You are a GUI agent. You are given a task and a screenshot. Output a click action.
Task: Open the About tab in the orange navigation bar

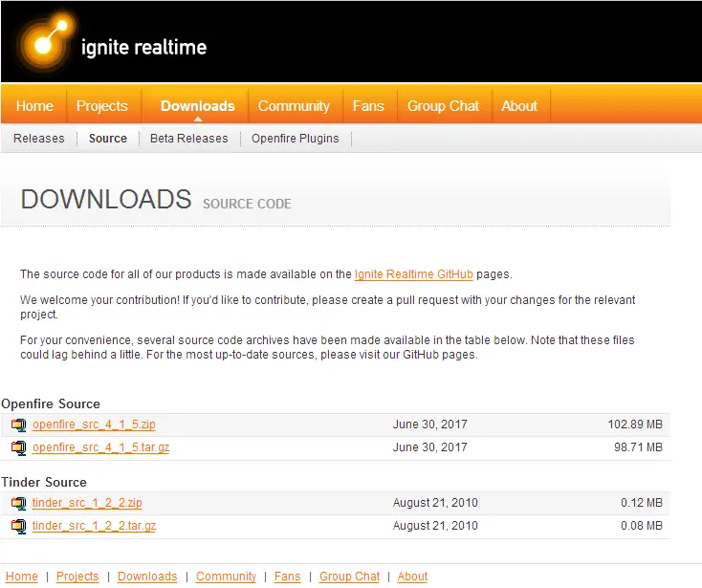pos(519,106)
